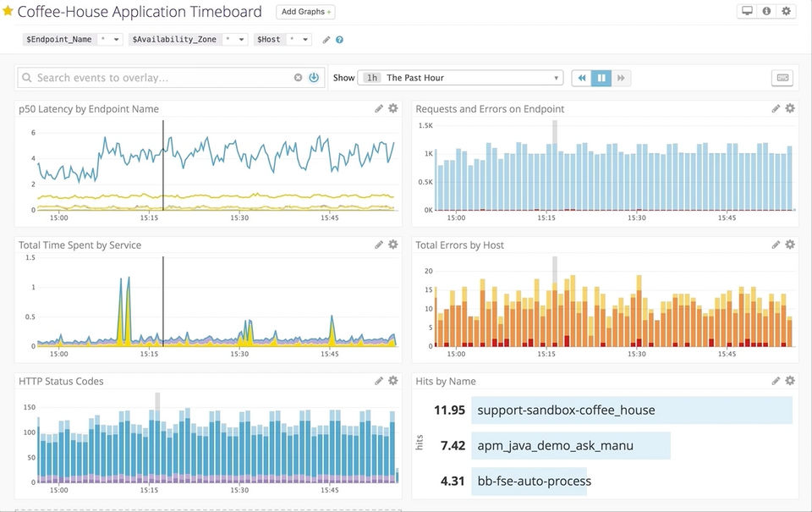
Task: Unstar the Coffee-House Application Timeboard
Action: (8, 12)
